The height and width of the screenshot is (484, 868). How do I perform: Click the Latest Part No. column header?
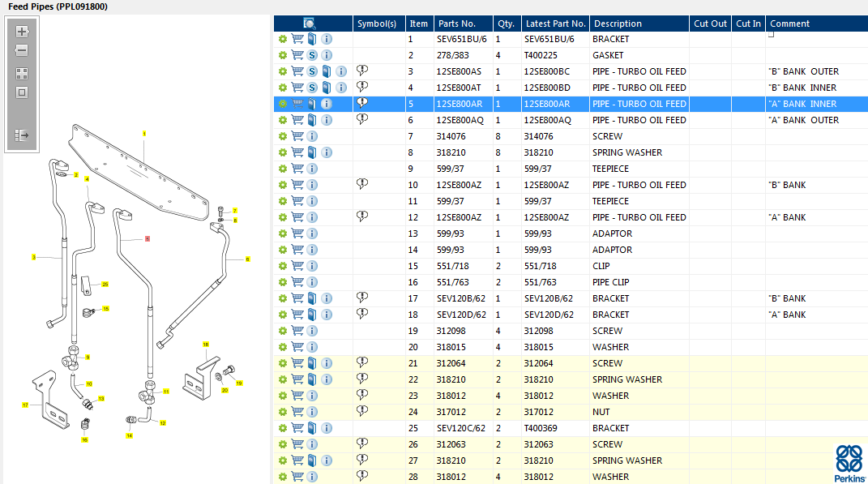pyautogui.click(x=555, y=24)
